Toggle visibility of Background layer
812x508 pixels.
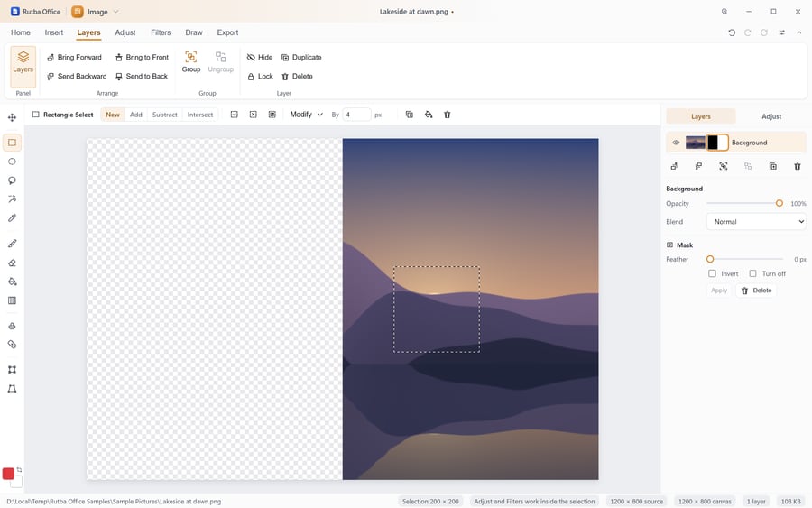click(x=676, y=143)
